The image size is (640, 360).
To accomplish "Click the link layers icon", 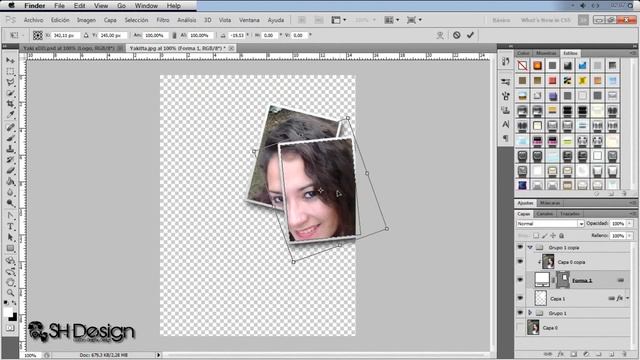I will (548, 354).
